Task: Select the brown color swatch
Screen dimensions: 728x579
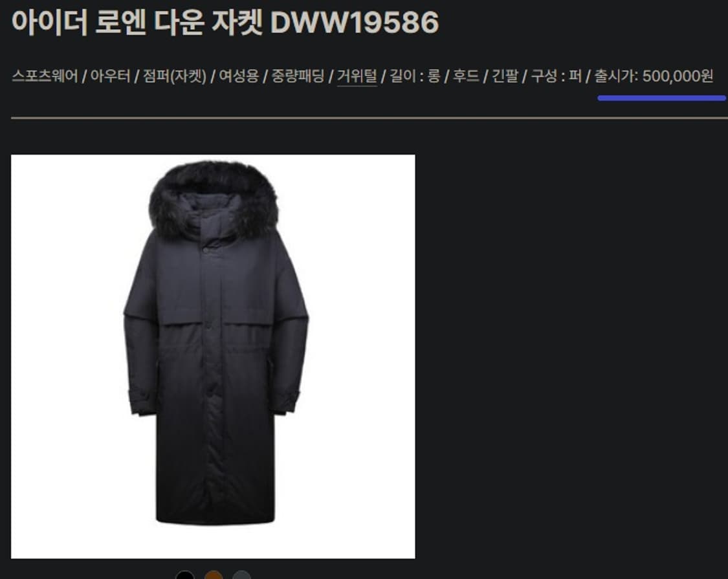Action: (x=214, y=576)
